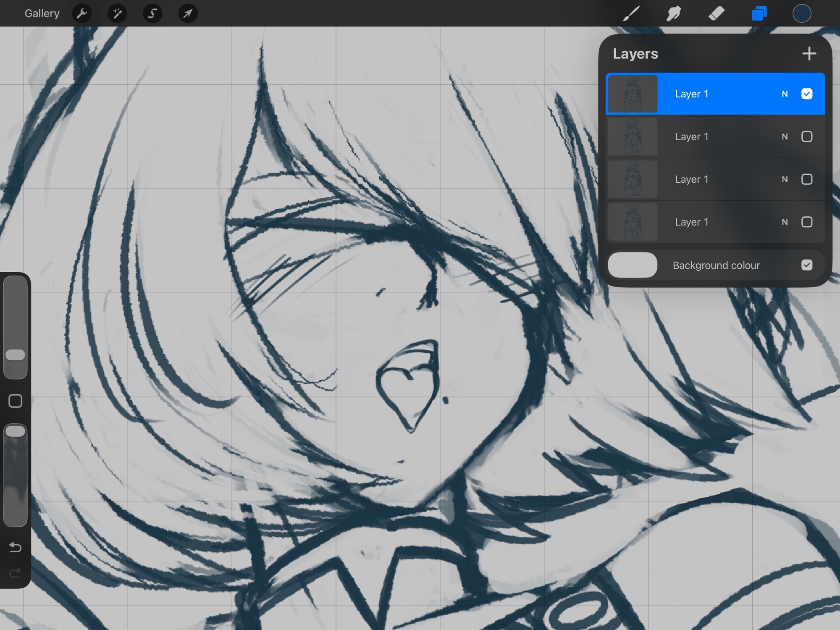Viewport: 840px width, 630px height.
Task: Tap the square modify button in sidebar
Action: pyautogui.click(x=16, y=401)
